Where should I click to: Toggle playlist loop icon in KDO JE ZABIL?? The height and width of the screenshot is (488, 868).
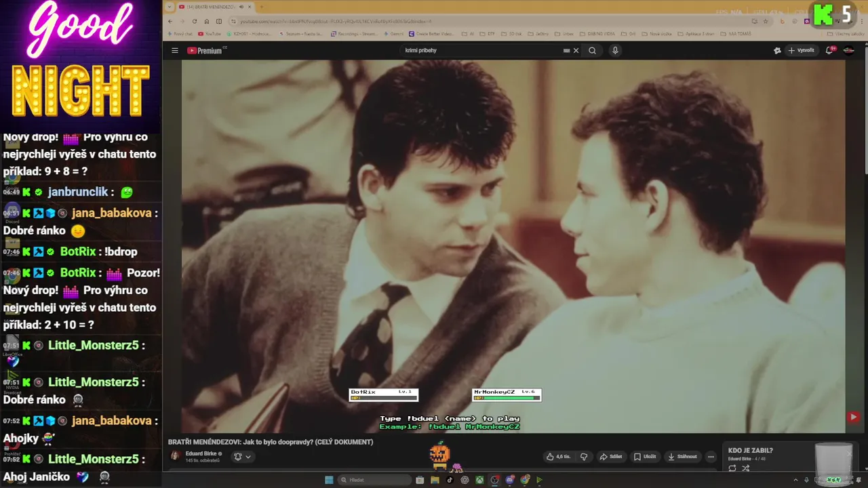732,468
